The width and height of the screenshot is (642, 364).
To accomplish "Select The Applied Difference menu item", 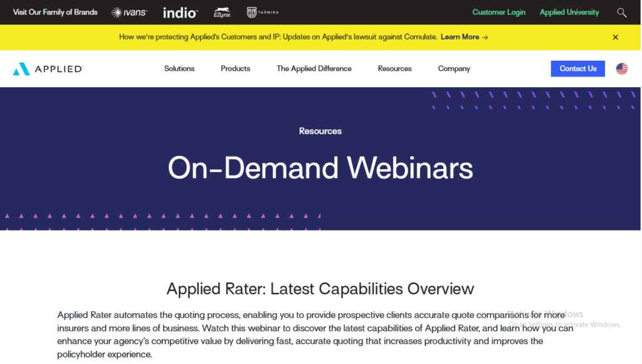I will click(x=314, y=69).
